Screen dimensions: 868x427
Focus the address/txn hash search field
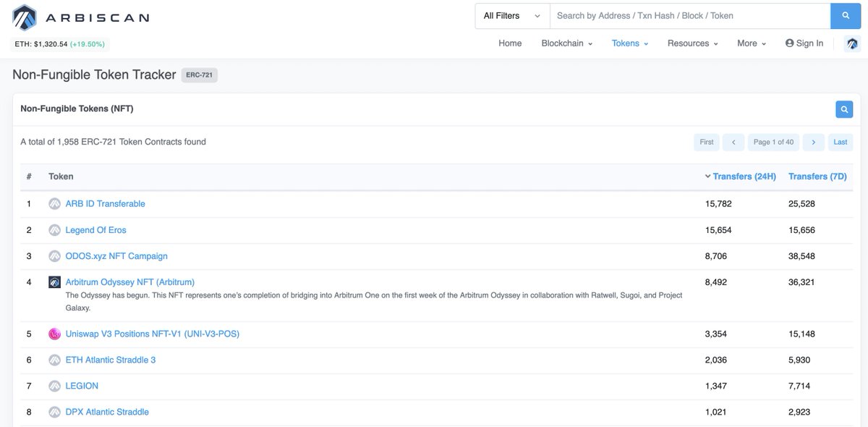click(x=690, y=16)
